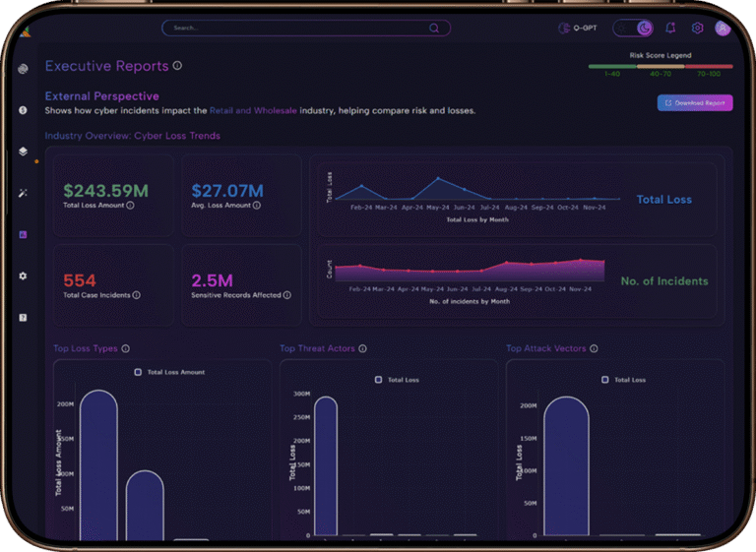756x552 pixels.
Task: Click the info icon beside Executive Reports
Action: pos(177,66)
